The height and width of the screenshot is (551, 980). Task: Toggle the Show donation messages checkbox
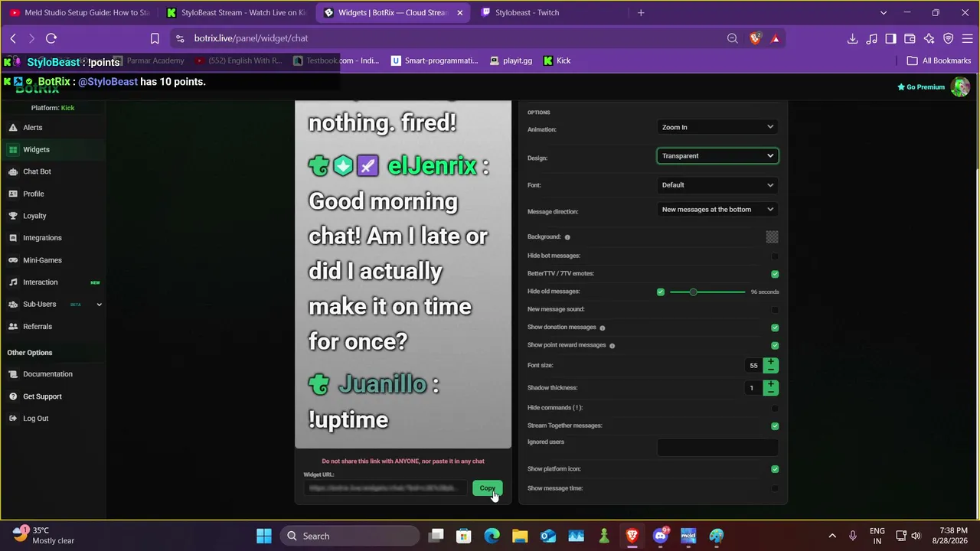click(775, 328)
